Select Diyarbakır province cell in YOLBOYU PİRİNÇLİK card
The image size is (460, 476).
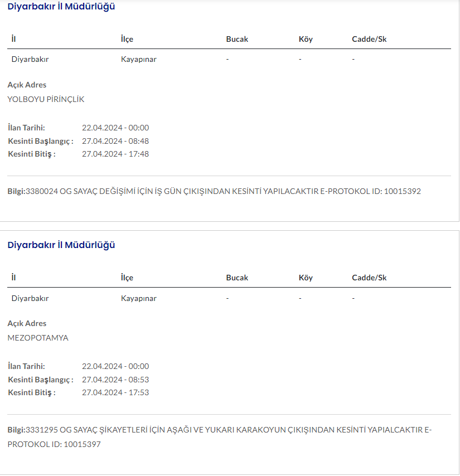(x=30, y=59)
